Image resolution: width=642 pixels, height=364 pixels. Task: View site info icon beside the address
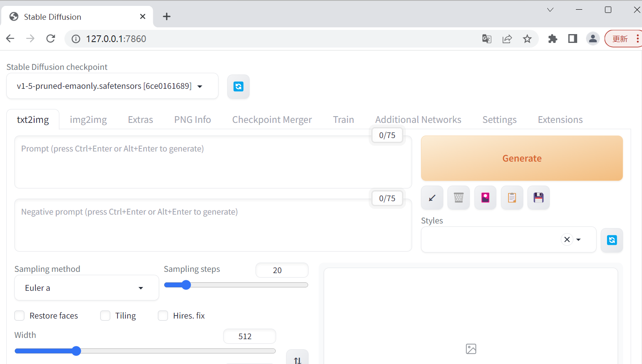[76, 39]
